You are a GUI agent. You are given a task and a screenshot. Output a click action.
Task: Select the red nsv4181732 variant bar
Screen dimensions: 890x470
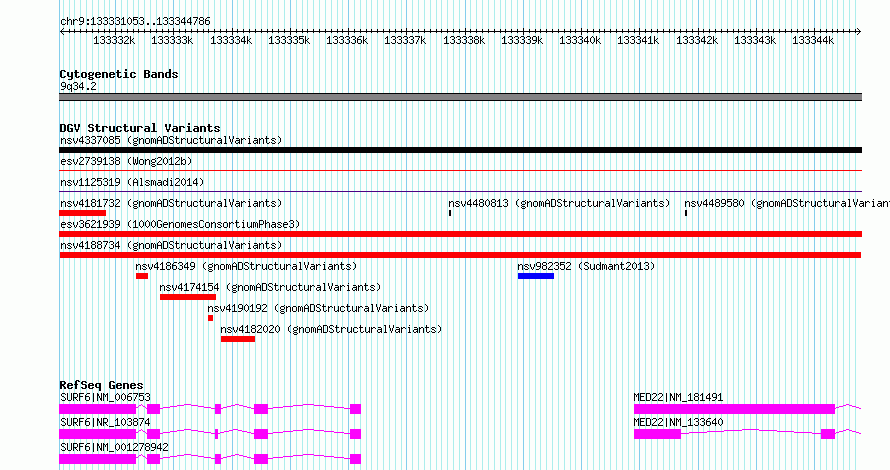(x=82, y=213)
